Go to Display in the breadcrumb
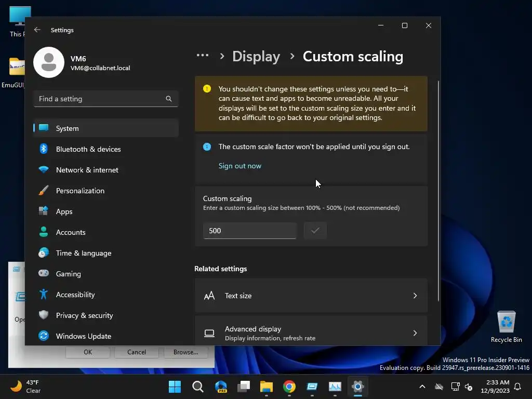The height and width of the screenshot is (399, 532). 256,56
